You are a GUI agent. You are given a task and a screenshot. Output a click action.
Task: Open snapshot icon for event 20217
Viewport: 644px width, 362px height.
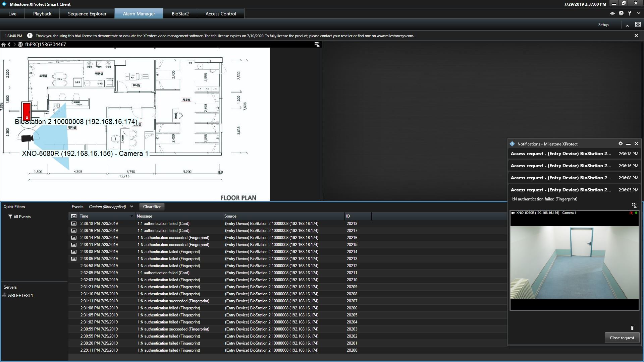74,231
